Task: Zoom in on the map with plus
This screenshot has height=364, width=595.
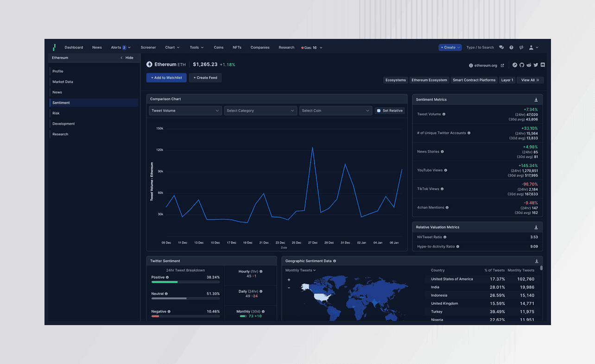Action: [x=289, y=280]
